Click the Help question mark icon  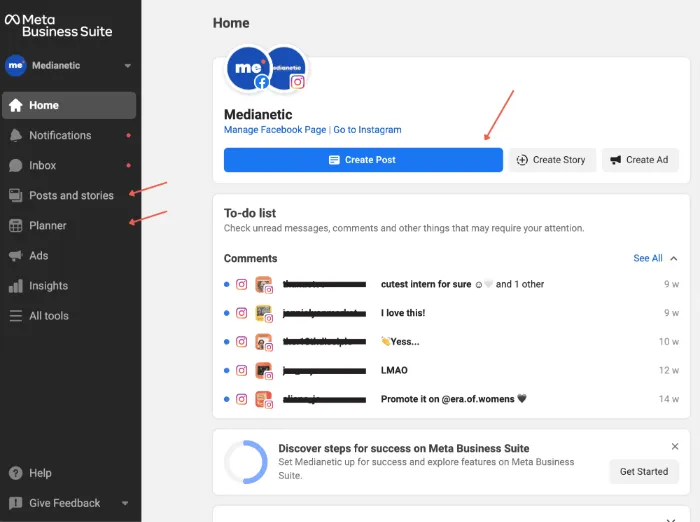16,473
